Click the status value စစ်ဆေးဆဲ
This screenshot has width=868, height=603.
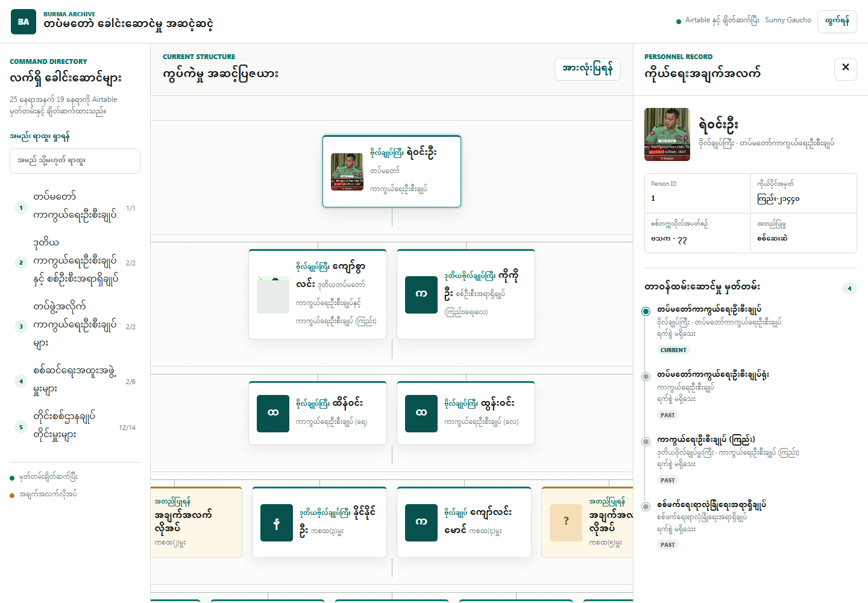coord(772,238)
